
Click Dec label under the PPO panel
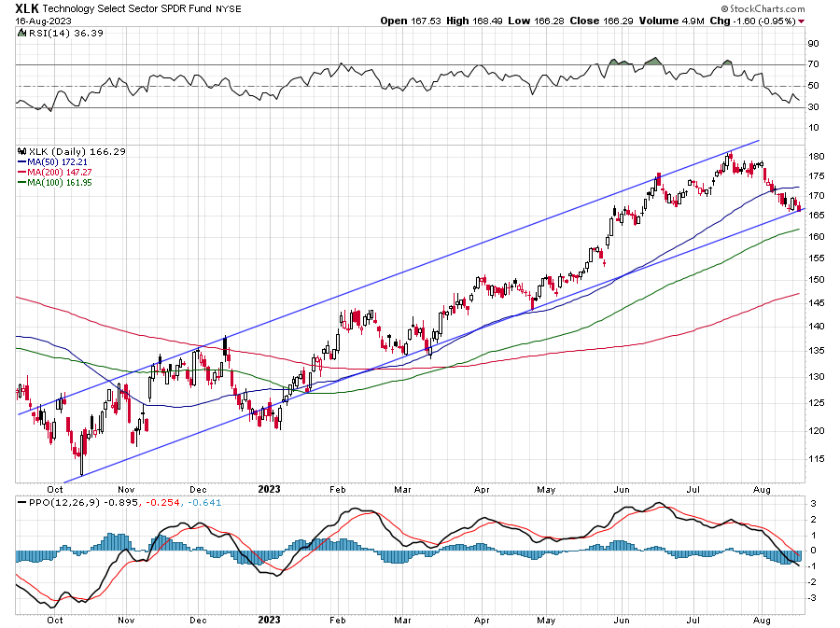tap(198, 620)
